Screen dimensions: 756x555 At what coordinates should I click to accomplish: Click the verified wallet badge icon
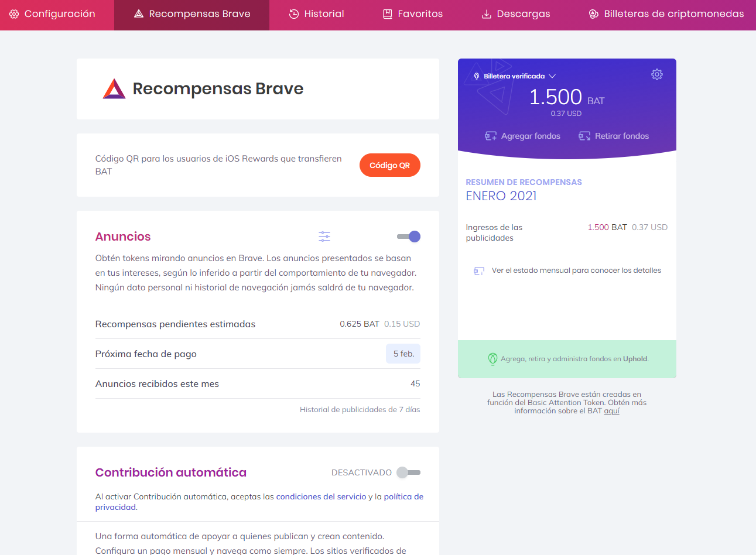477,76
